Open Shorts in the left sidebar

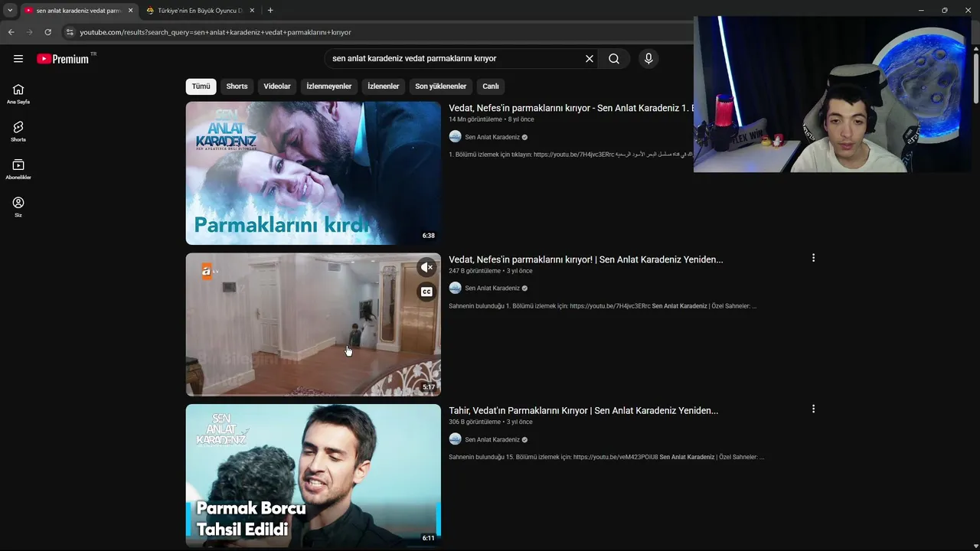point(18,132)
